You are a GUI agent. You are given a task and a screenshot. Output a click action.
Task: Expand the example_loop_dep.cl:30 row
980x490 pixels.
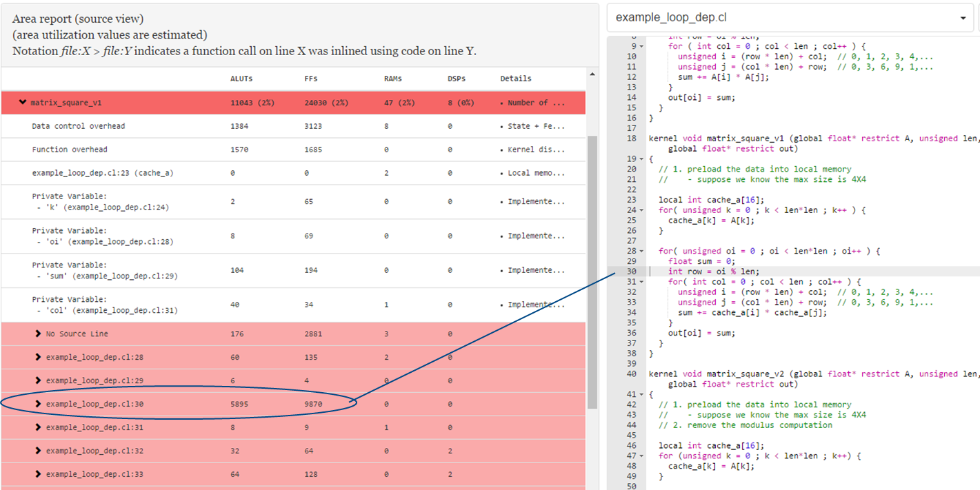[39, 404]
